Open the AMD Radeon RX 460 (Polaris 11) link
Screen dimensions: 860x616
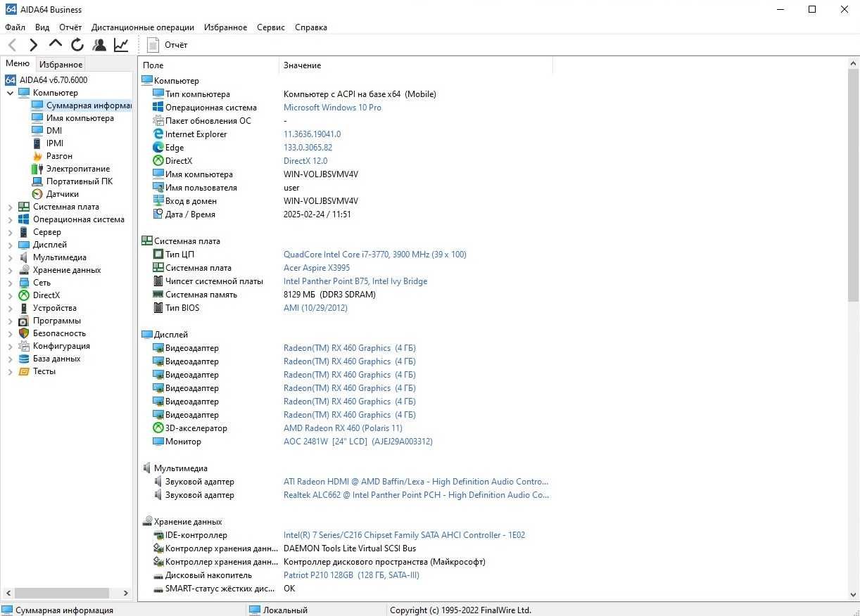pos(343,428)
